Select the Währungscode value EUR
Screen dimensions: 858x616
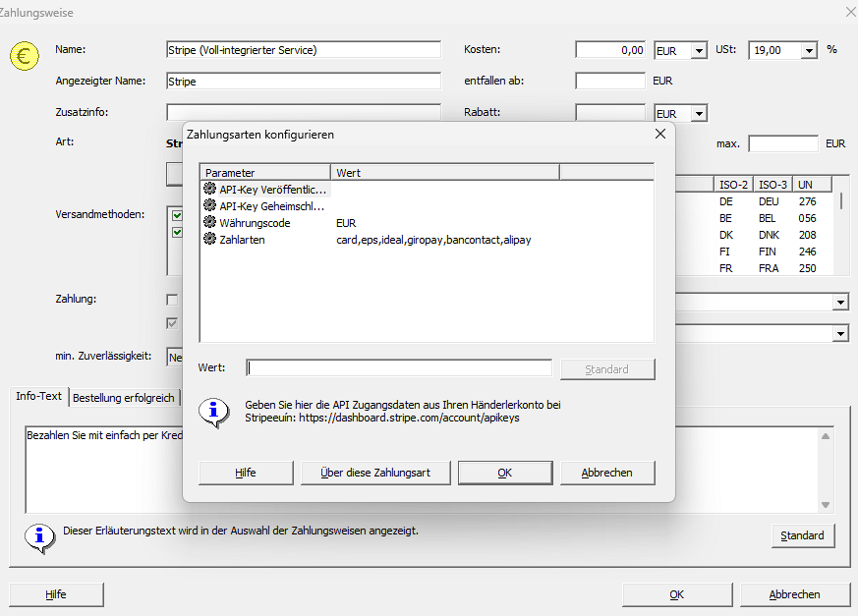pos(346,223)
